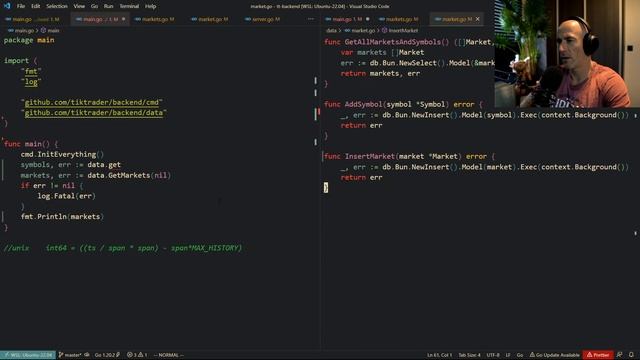Click InsertMarket breadcrumb symbol
Image resolution: width=640 pixels, height=360 pixels.
(x=400, y=31)
